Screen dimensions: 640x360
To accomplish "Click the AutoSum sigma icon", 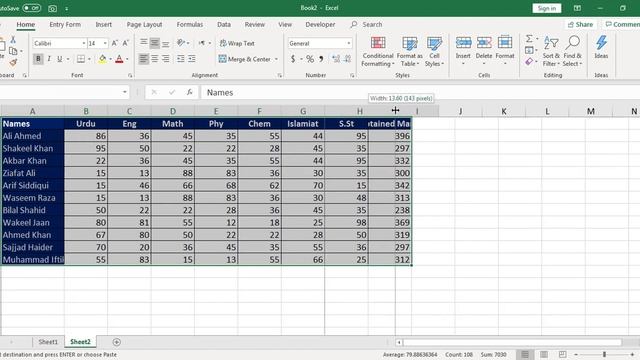I will click(529, 38).
